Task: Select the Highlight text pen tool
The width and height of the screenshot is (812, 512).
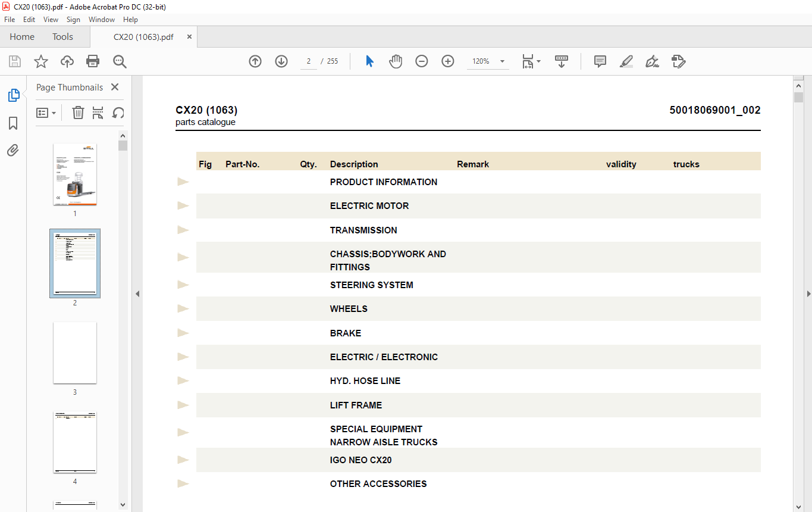Action: point(626,61)
